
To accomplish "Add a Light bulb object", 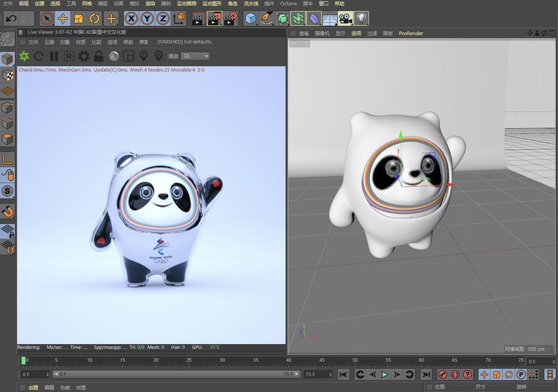I will coord(361,18).
